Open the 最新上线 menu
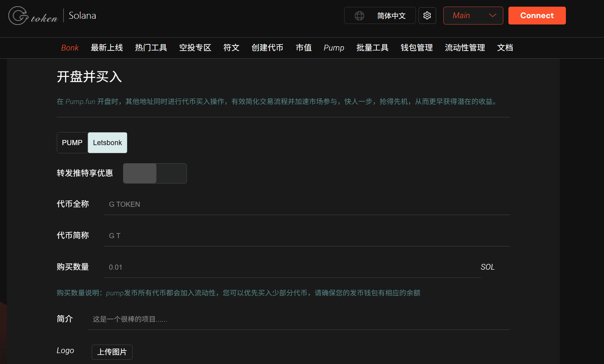604x364 pixels. pyautogui.click(x=107, y=48)
